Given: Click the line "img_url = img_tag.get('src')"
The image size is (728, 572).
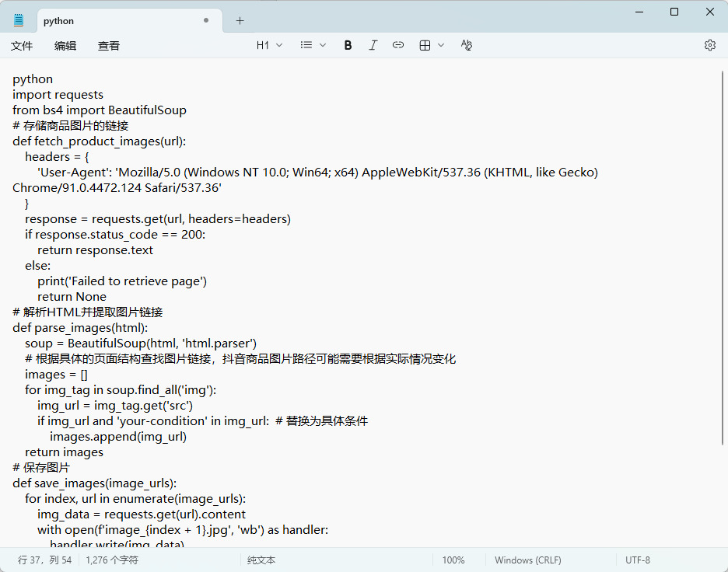Looking at the screenshot, I should pyautogui.click(x=115, y=406).
